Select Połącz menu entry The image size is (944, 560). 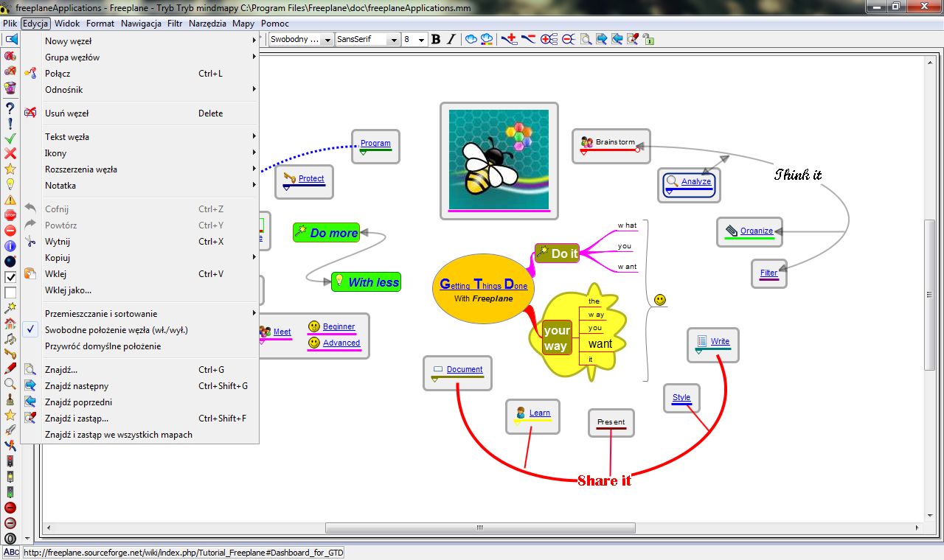pos(140,74)
